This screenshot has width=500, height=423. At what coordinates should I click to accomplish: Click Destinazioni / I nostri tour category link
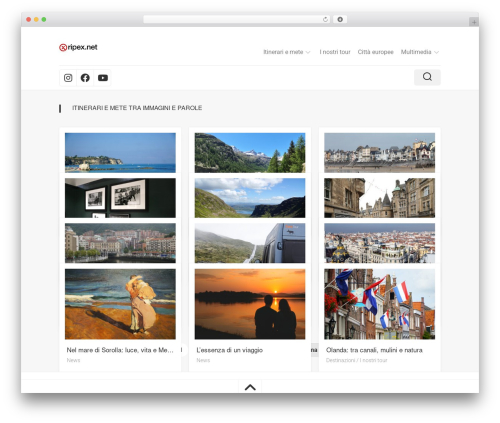pos(357,360)
